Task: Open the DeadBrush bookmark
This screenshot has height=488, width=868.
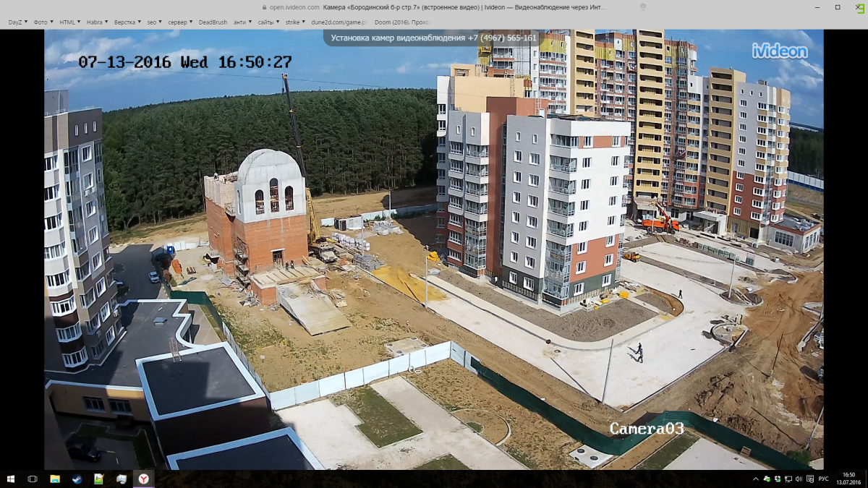Action: click(213, 22)
